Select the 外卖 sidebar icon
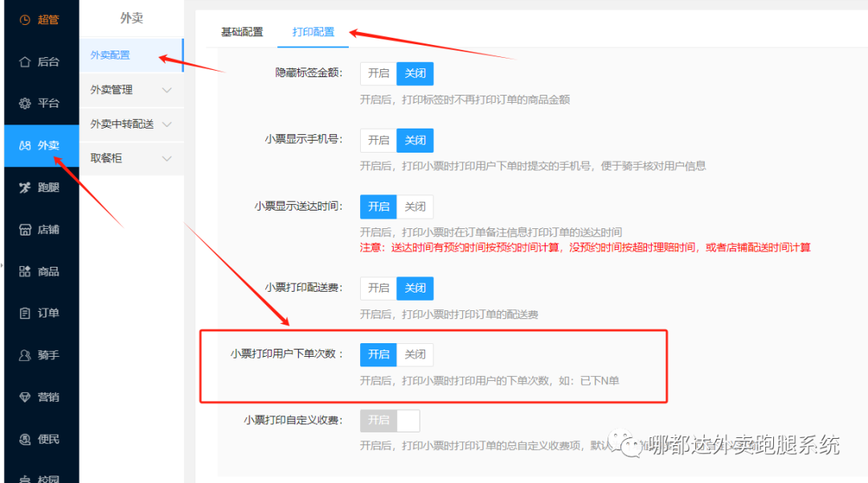 pyautogui.click(x=25, y=145)
